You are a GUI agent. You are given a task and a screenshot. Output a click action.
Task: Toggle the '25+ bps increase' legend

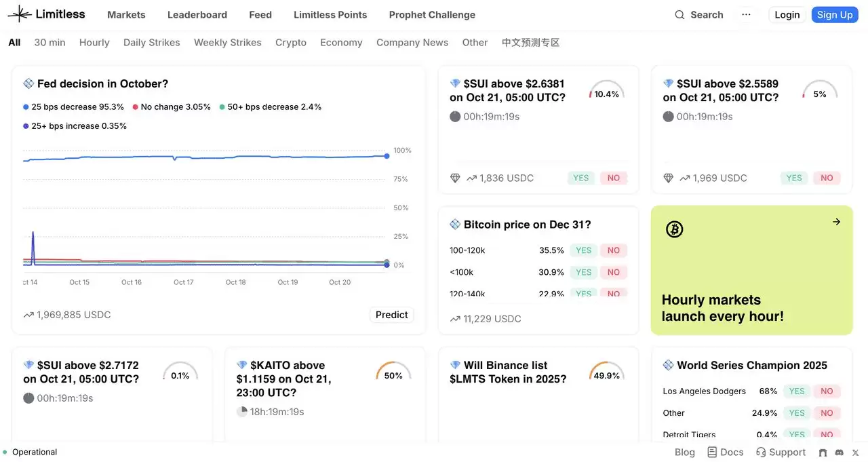[x=77, y=126]
